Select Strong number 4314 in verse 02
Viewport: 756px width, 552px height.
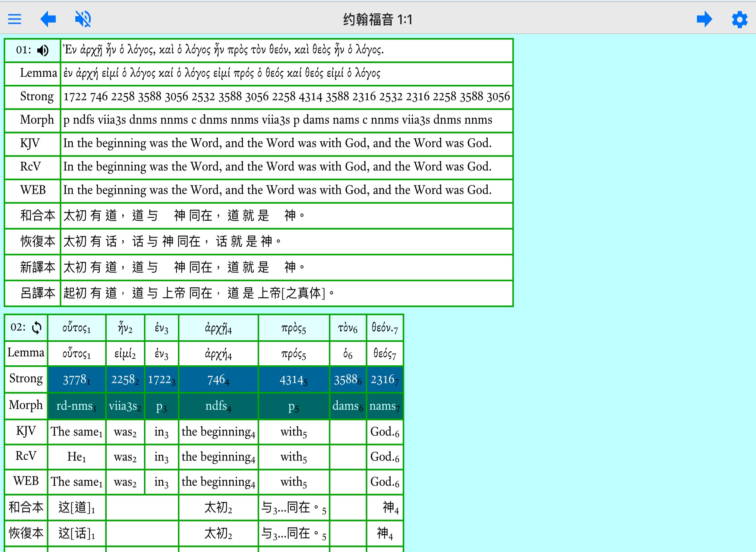[x=294, y=379]
